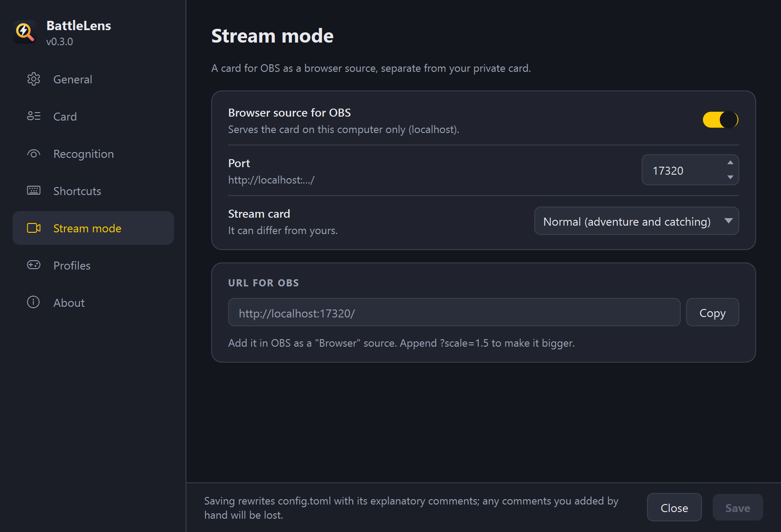Viewport: 781px width, 532px height.
Task: Save the configuration
Action: point(738,507)
